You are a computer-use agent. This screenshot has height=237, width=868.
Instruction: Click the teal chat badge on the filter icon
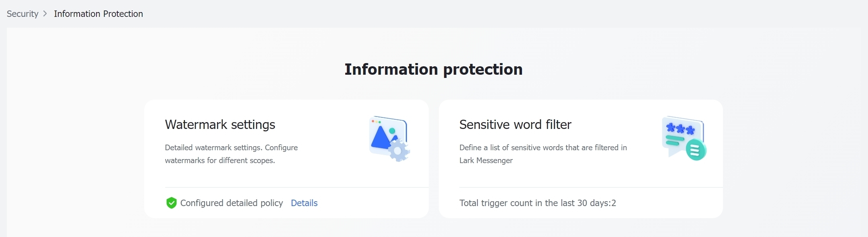tap(695, 149)
